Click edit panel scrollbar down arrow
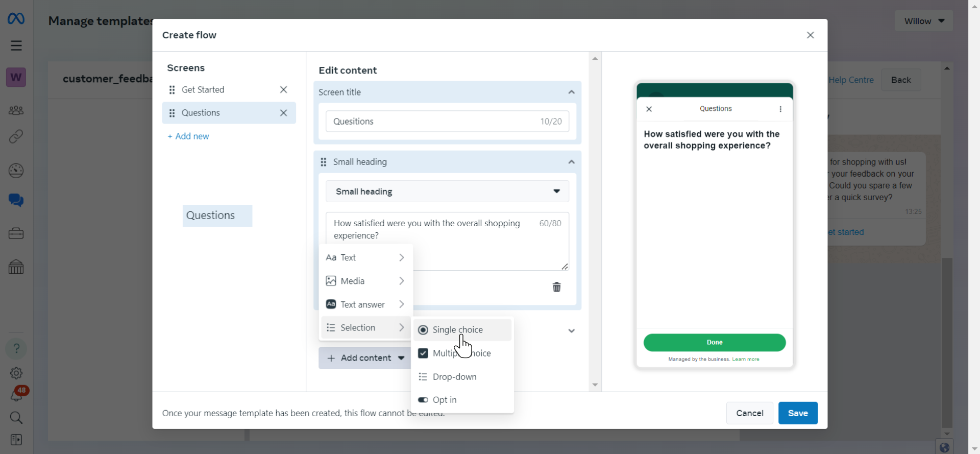The width and height of the screenshot is (980, 454). coord(595,385)
